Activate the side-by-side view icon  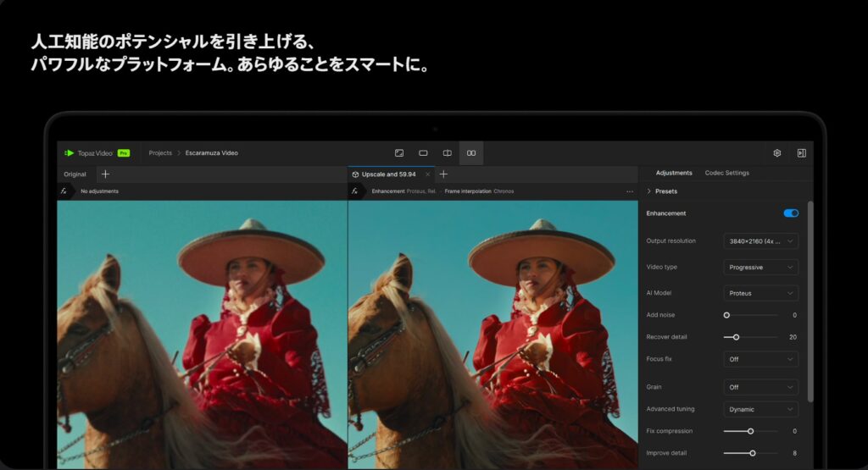coord(471,153)
